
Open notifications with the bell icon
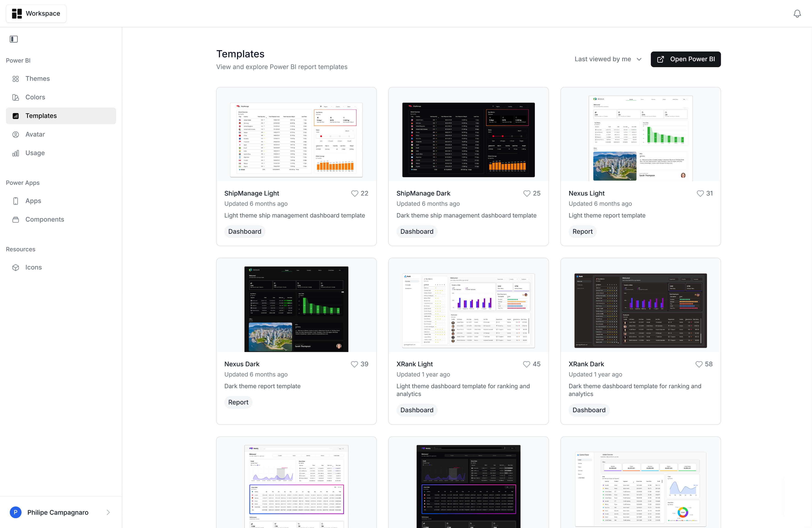point(797,13)
